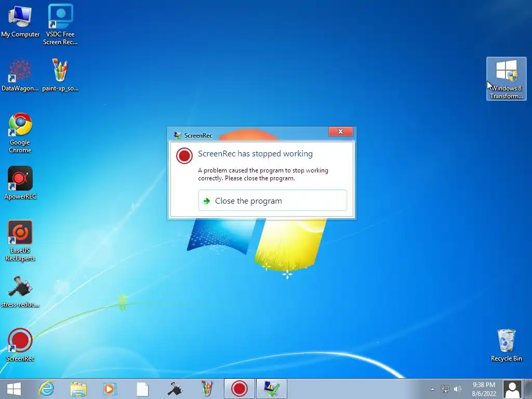This screenshot has width=532, height=399.
Task: Select the VSDC Free Screen Recorder shortcut
Action: (x=60, y=24)
